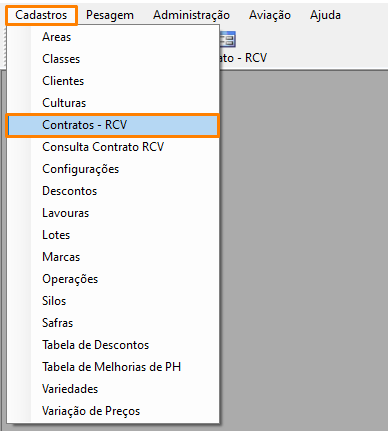Choose the Classes menu entry
This screenshot has height=431, width=388.
point(113,59)
